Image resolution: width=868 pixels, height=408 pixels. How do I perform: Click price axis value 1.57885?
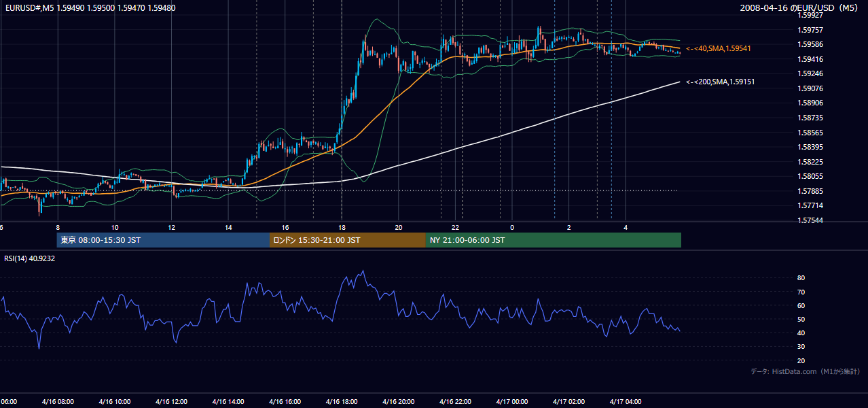click(810, 191)
